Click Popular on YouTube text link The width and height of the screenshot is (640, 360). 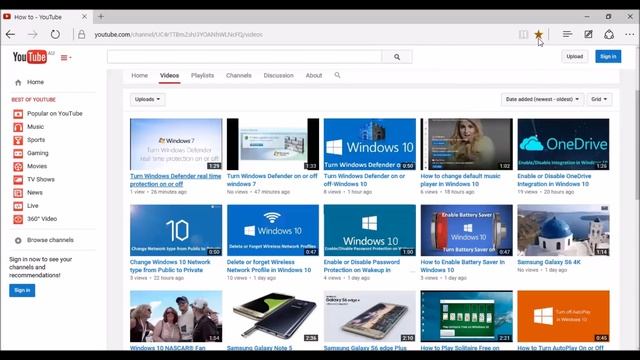point(55,113)
